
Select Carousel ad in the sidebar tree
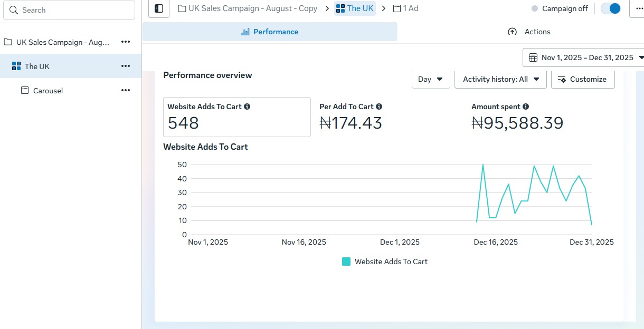[48, 91]
